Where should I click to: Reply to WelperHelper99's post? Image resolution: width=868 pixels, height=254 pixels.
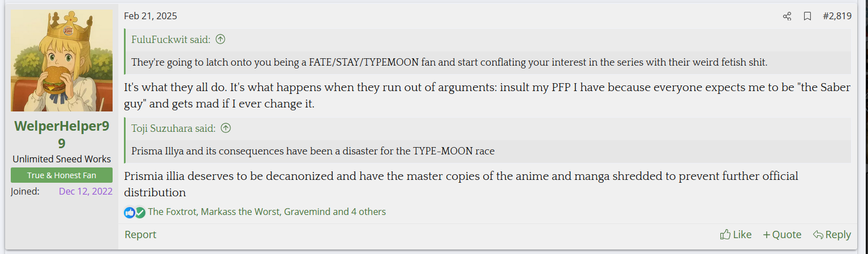(832, 235)
